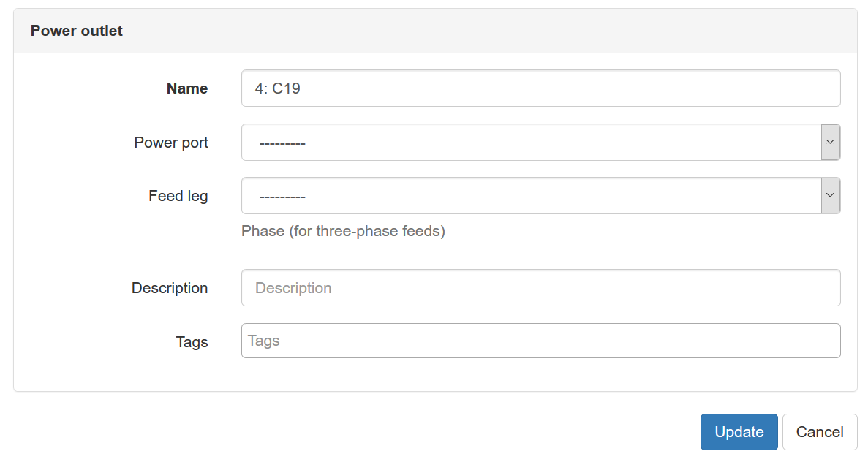Select the dashed empty value in Power port

click(282, 143)
